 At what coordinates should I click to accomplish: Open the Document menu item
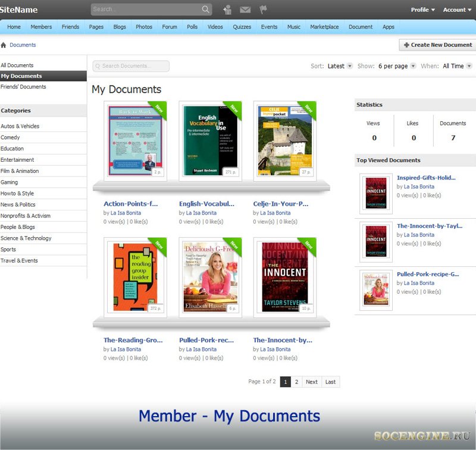click(x=361, y=27)
